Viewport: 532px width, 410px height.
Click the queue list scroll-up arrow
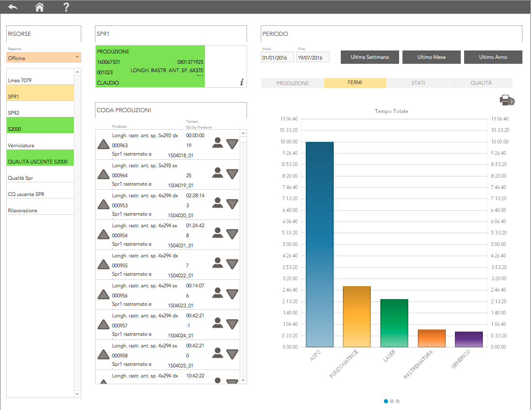[243, 133]
